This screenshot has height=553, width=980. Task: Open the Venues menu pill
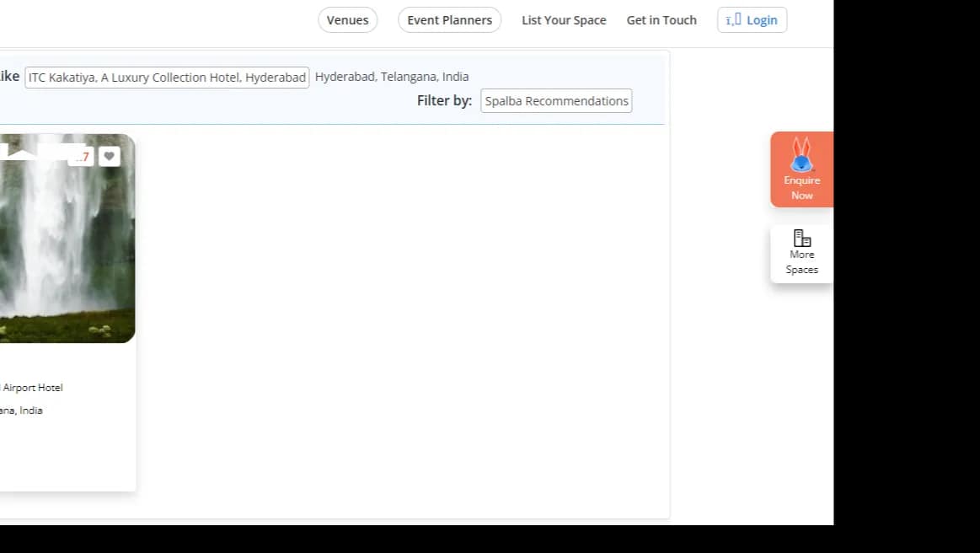[347, 20]
